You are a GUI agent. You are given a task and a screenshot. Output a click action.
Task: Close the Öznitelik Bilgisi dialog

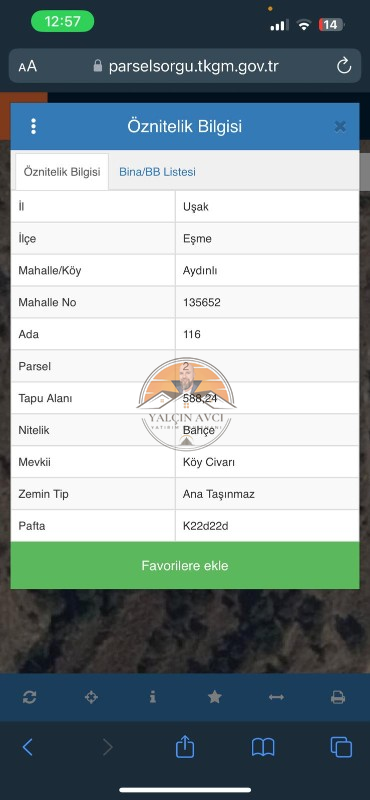pos(340,127)
